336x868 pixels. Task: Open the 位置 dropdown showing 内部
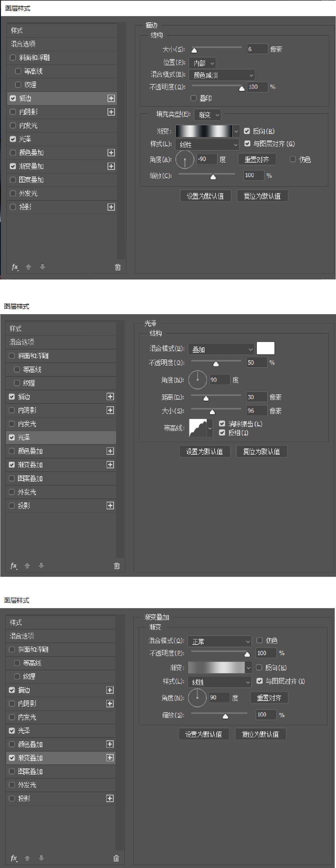pos(202,63)
